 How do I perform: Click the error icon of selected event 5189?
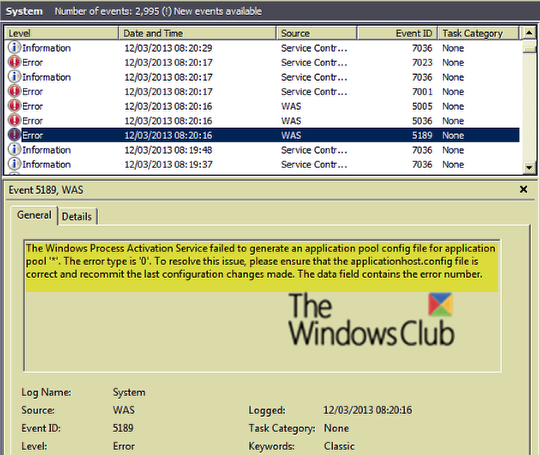(x=14, y=135)
